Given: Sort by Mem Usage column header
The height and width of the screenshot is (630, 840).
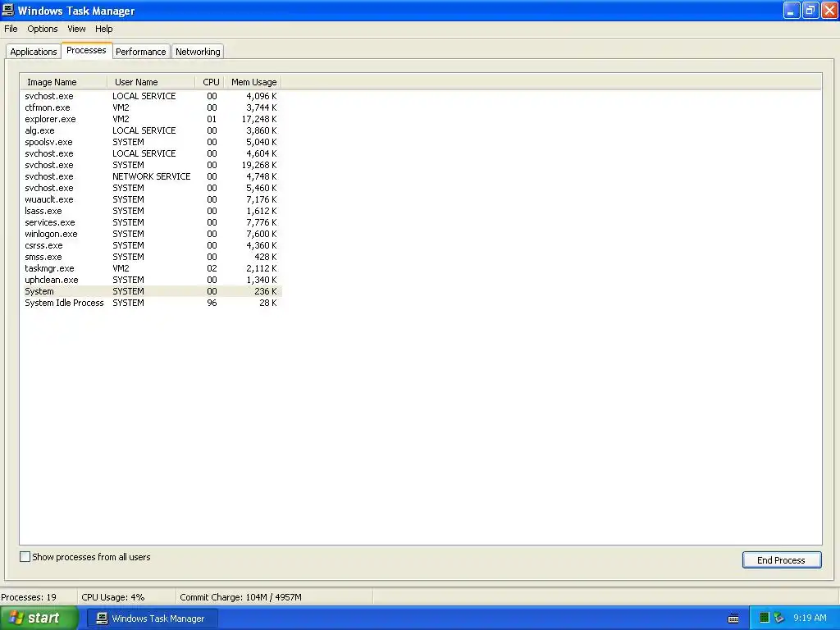Looking at the screenshot, I should click(253, 82).
